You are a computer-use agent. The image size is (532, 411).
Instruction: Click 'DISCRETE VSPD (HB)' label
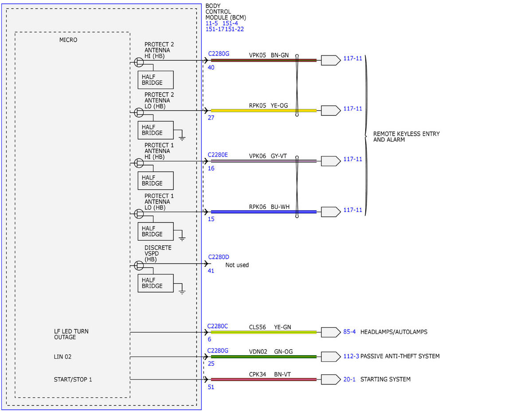coord(158,254)
